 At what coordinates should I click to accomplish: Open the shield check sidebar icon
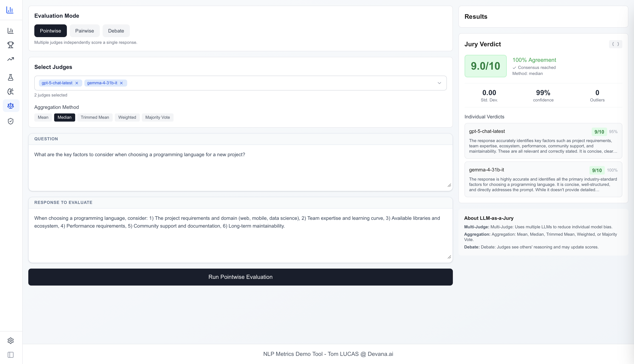tap(10, 121)
